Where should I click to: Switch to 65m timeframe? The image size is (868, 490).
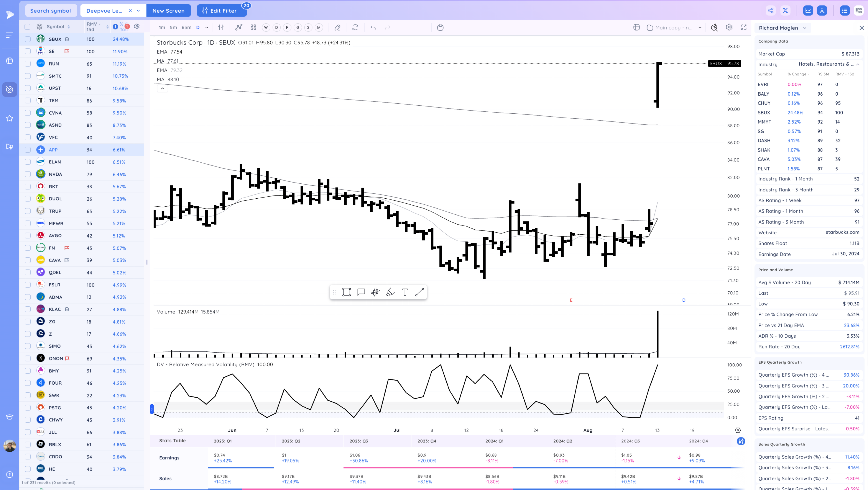coord(186,28)
